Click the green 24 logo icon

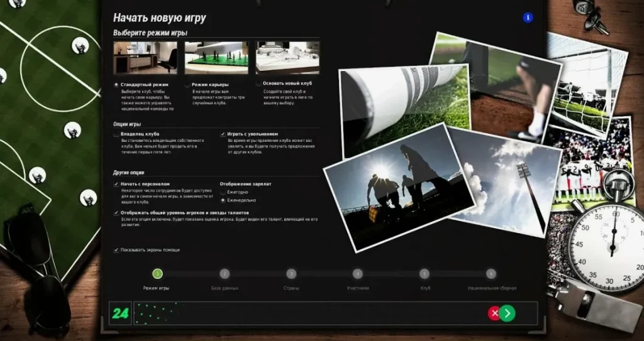tap(120, 313)
